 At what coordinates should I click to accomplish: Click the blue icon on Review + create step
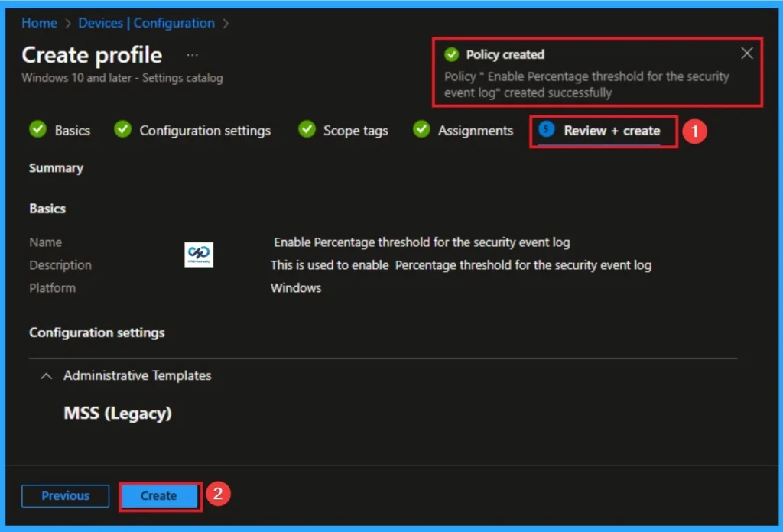point(544,130)
